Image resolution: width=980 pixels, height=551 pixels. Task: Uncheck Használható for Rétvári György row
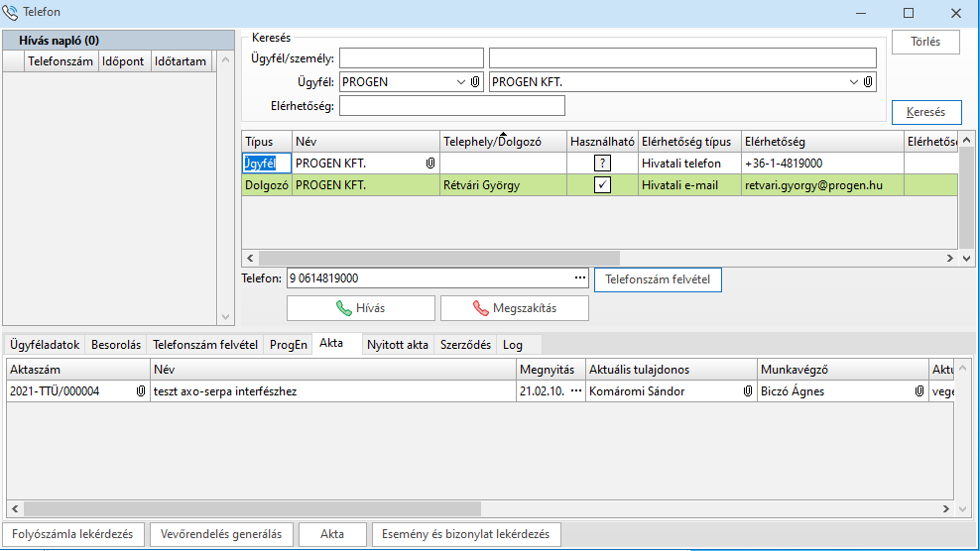[x=602, y=185]
